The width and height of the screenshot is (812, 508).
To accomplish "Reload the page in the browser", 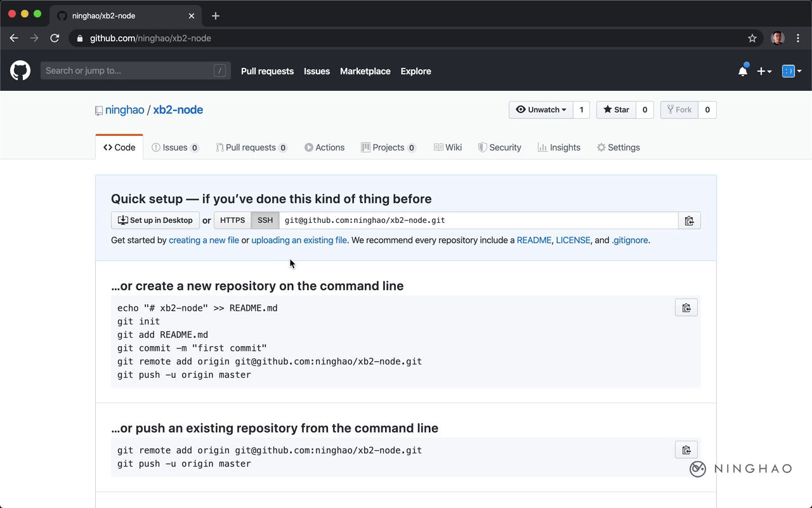I will [x=55, y=38].
